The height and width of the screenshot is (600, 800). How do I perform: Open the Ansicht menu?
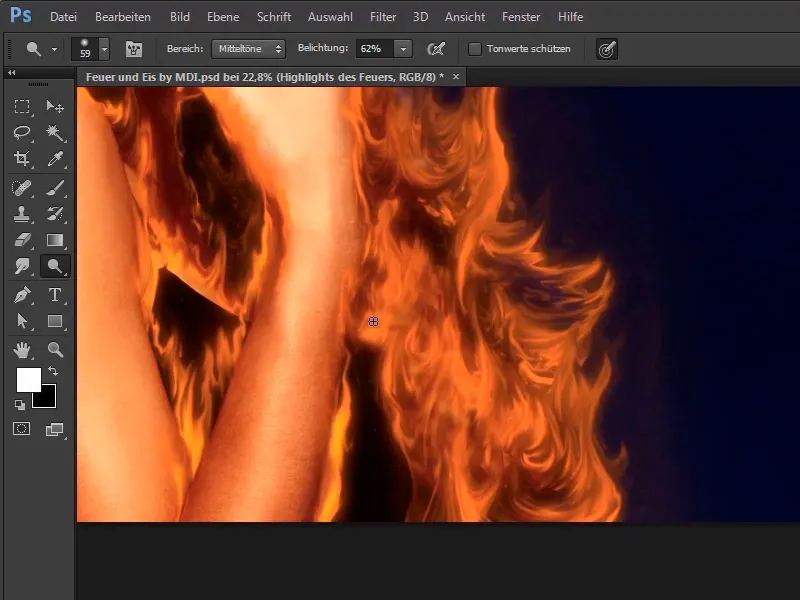coord(465,17)
